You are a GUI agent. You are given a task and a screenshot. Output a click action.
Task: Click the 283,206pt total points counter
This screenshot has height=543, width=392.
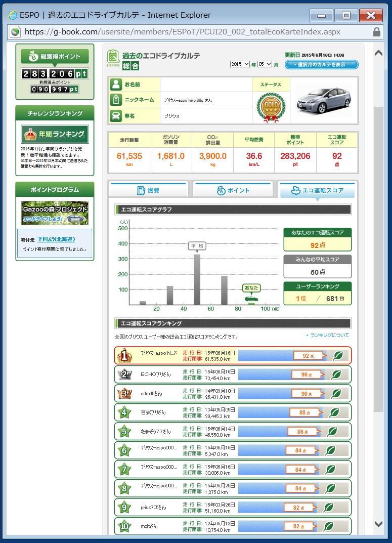pyautogui.click(x=55, y=73)
